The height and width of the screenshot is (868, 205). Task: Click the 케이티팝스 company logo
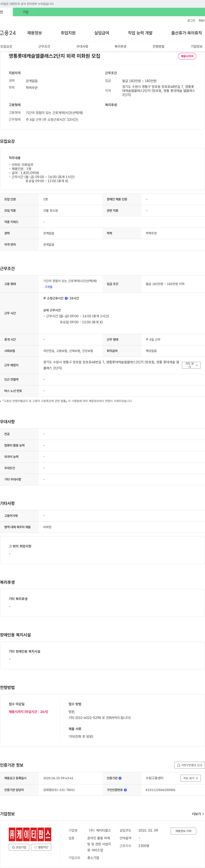(x=30, y=834)
